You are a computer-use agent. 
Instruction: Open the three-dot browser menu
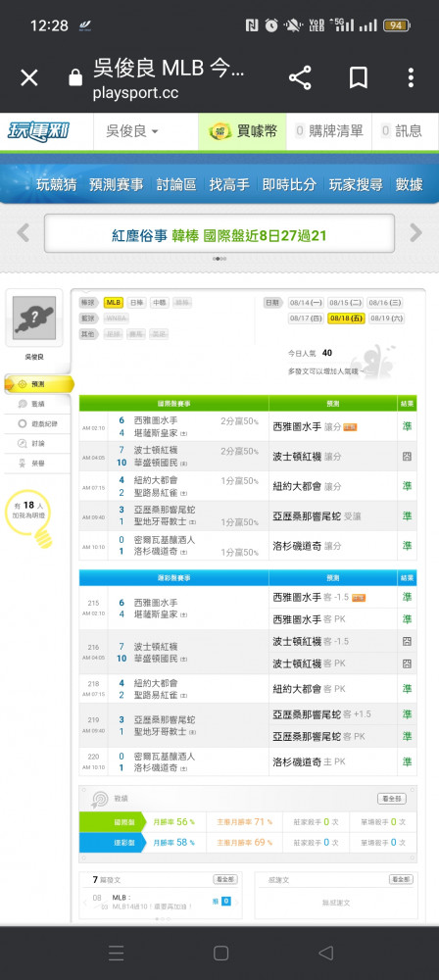click(411, 77)
